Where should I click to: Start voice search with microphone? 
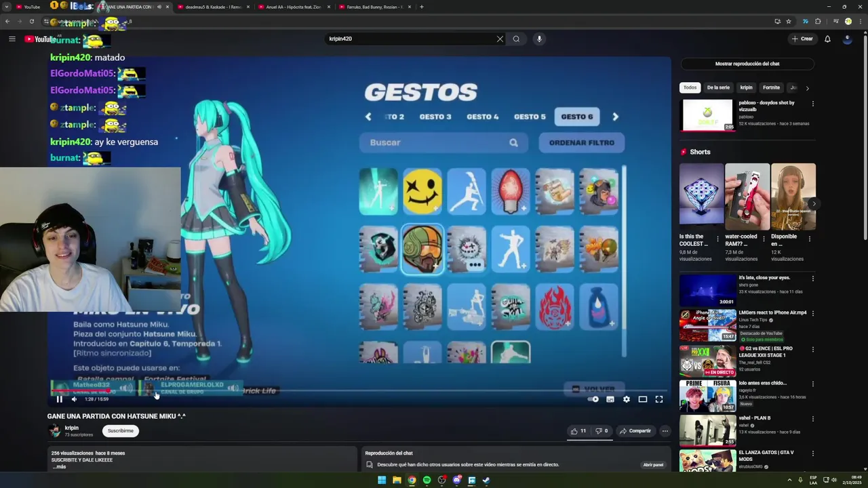point(539,39)
